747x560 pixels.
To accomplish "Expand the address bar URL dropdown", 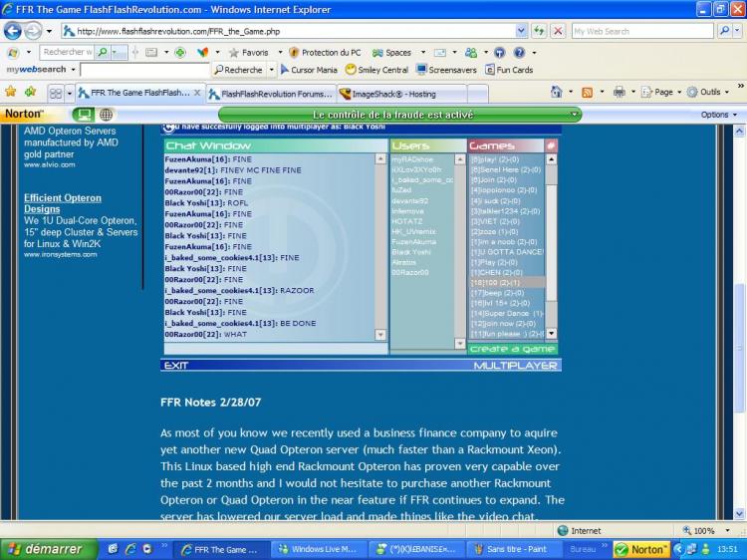I will click(522, 31).
